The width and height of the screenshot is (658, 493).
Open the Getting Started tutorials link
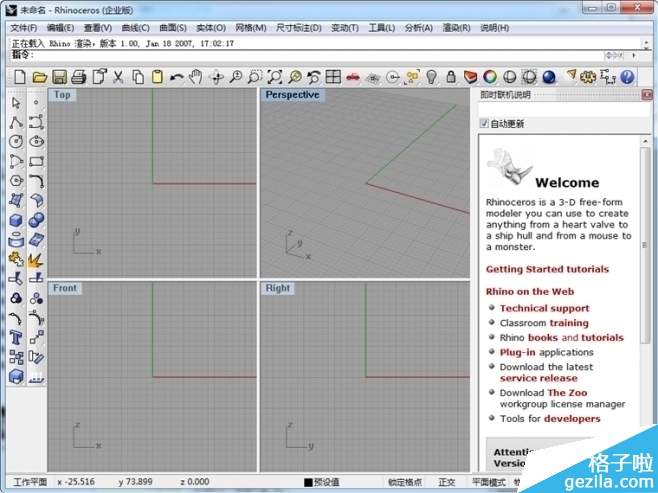[x=547, y=269]
